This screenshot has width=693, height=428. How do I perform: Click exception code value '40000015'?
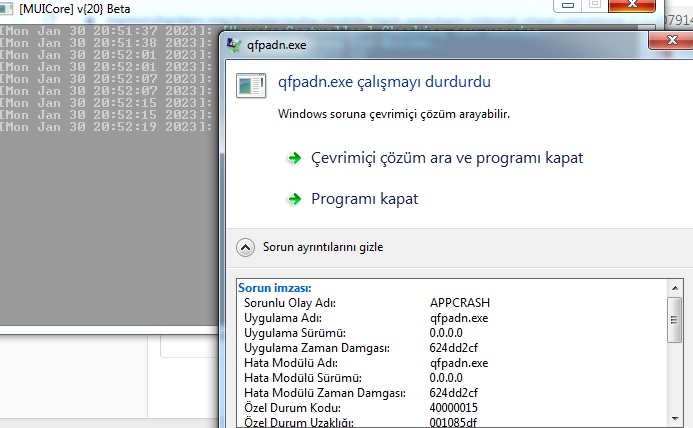pos(453,408)
